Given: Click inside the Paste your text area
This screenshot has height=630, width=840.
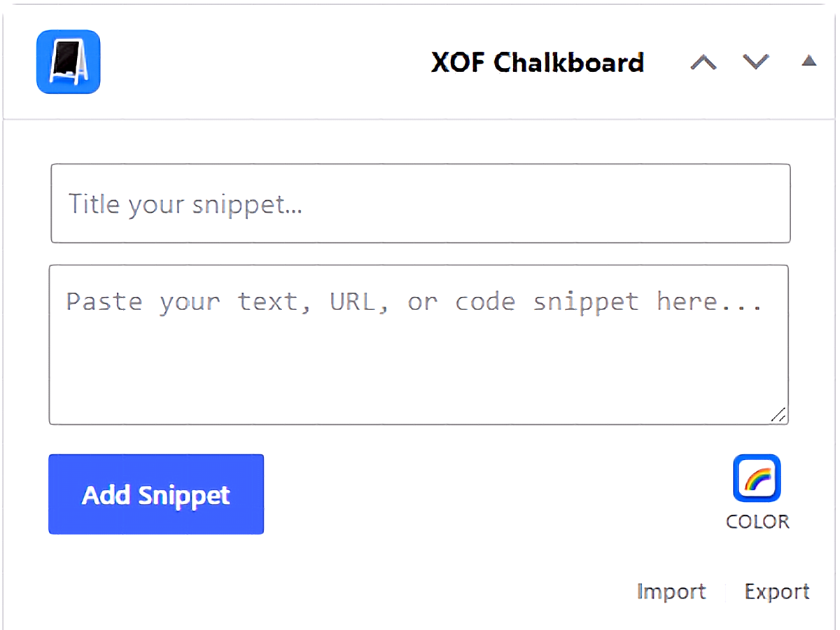Looking at the screenshot, I should (419, 344).
